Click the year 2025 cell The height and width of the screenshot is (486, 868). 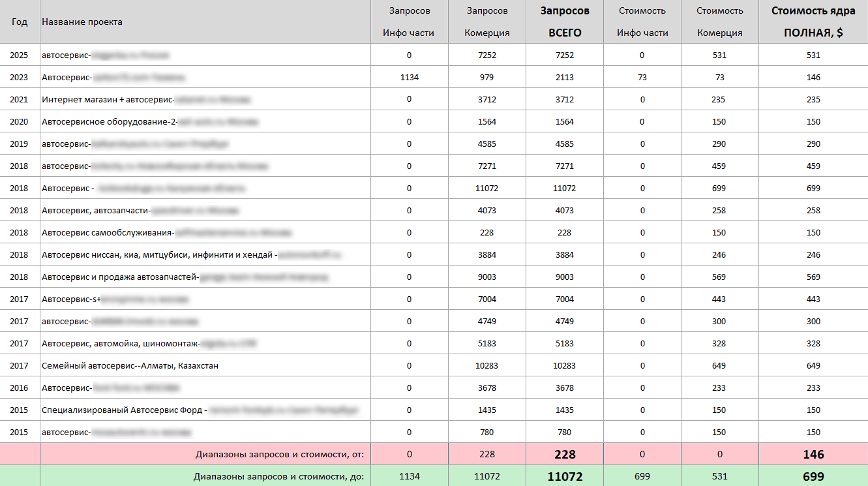[20, 55]
